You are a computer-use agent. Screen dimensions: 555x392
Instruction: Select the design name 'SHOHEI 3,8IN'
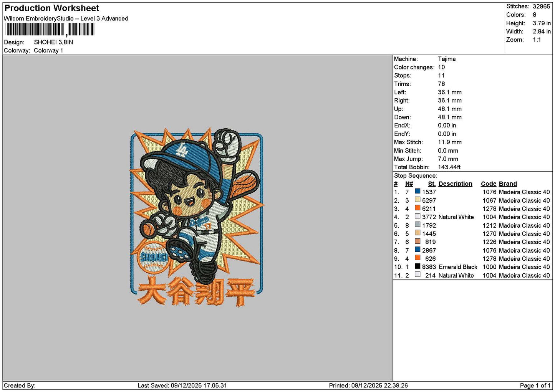(x=53, y=42)
